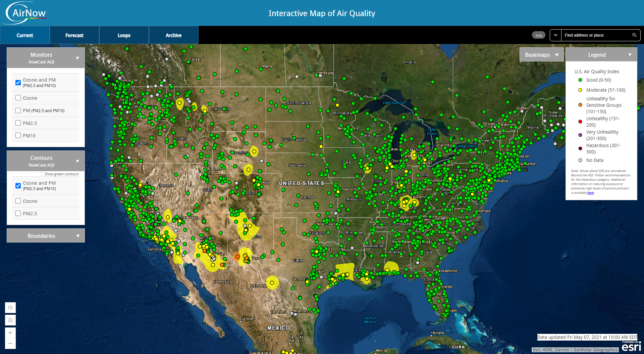Click the MÉXICO map label
This screenshot has width=644, height=354.
point(278,328)
